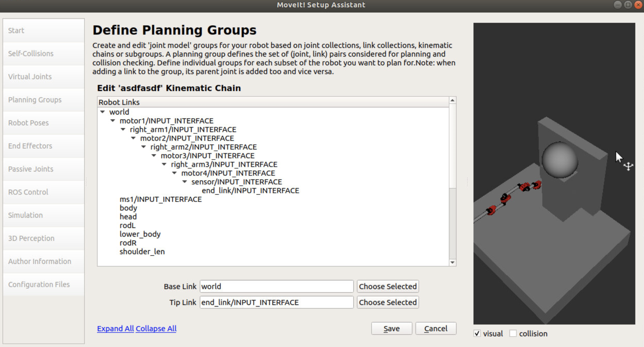644x347 pixels.
Task: Click inside the Base Link text field
Action: point(276,286)
